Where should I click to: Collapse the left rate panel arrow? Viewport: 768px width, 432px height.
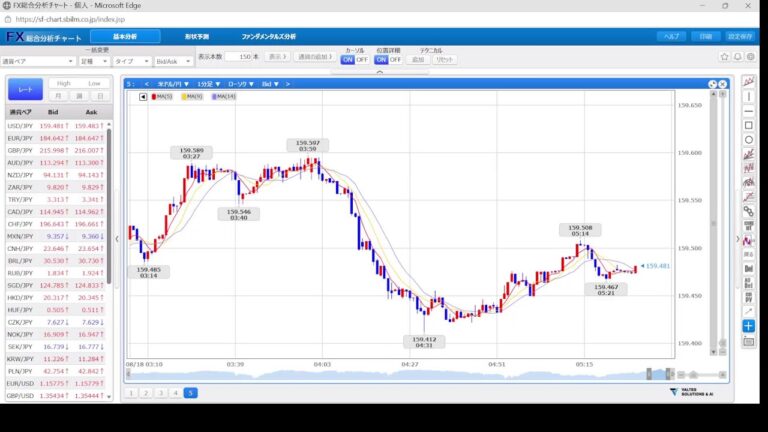(117, 239)
